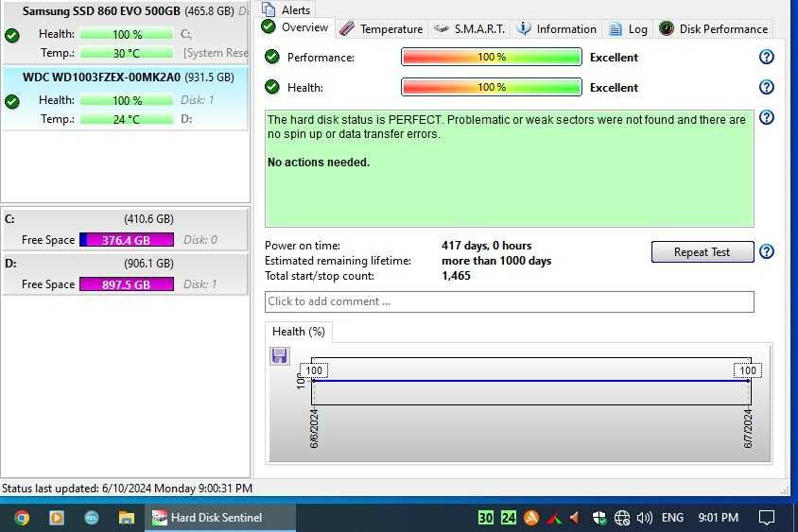Click the tray temperature 24 icon
798x532 pixels.
click(509, 518)
